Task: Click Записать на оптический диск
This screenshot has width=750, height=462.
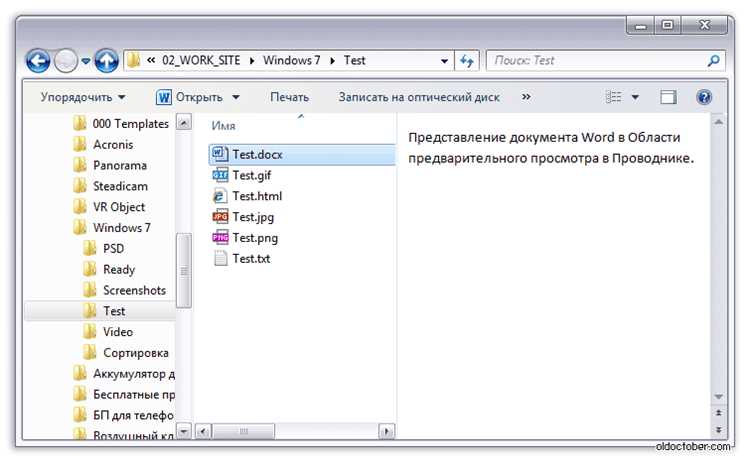Action: tap(419, 97)
